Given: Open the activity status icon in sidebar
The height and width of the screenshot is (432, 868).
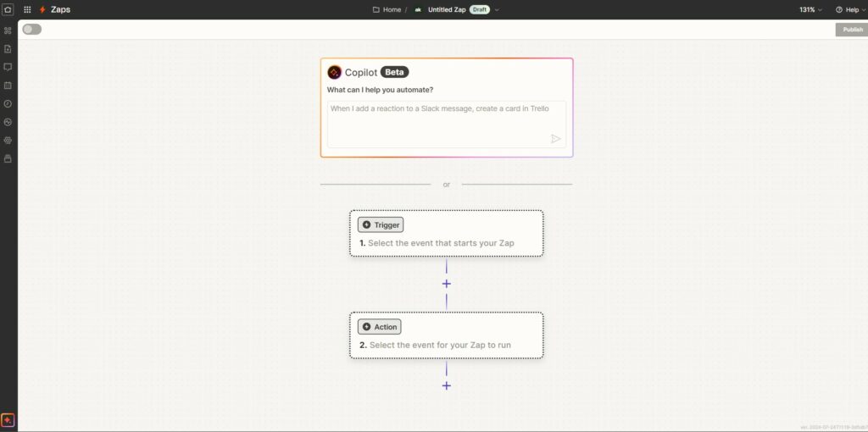Looking at the screenshot, I should coord(8,122).
